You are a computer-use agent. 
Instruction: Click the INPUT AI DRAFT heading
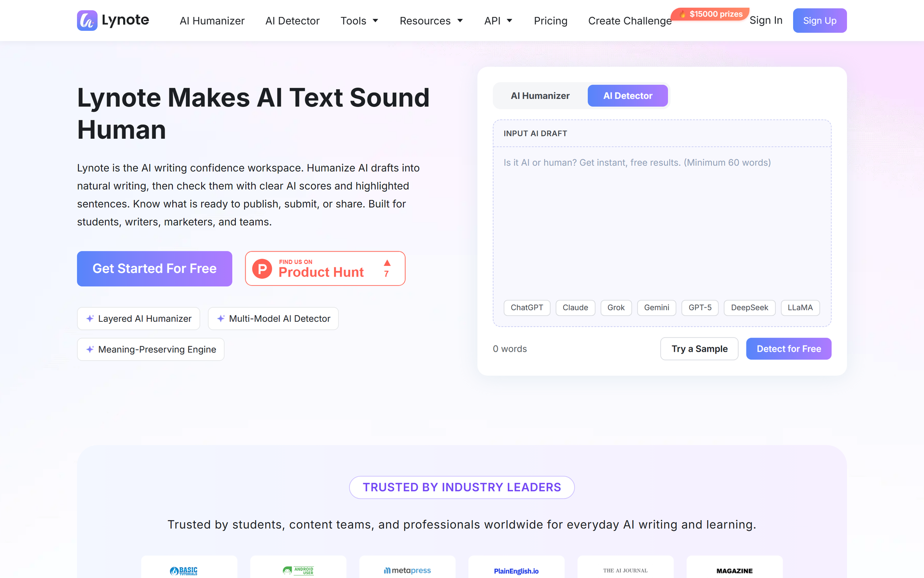535,133
